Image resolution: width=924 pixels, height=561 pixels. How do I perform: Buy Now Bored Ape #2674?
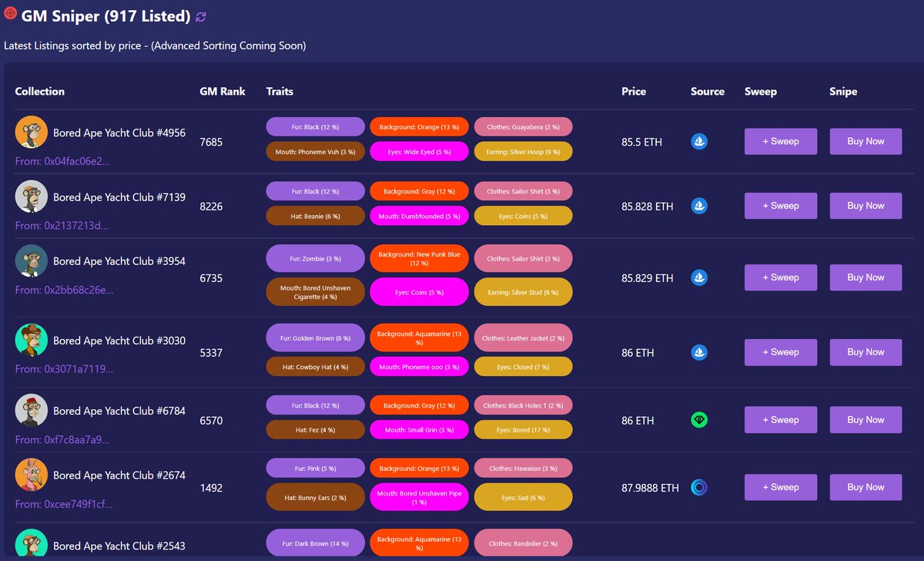pyautogui.click(x=865, y=487)
